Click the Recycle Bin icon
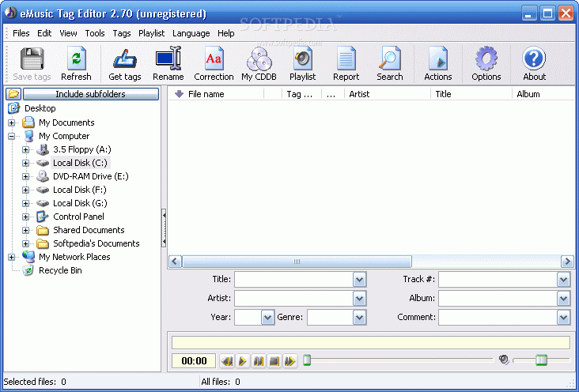 tap(28, 270)
